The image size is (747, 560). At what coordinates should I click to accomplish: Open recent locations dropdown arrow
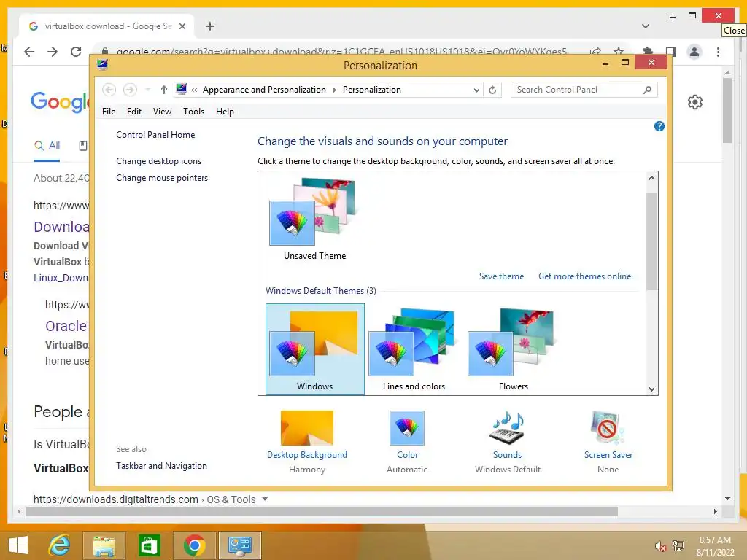147,90
